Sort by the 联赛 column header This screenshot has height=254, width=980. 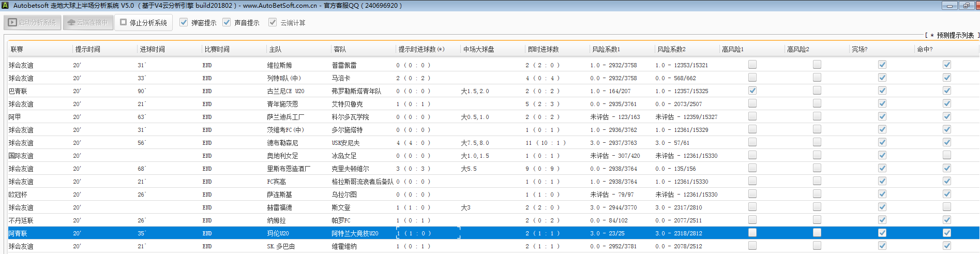(x=17, y=50)
